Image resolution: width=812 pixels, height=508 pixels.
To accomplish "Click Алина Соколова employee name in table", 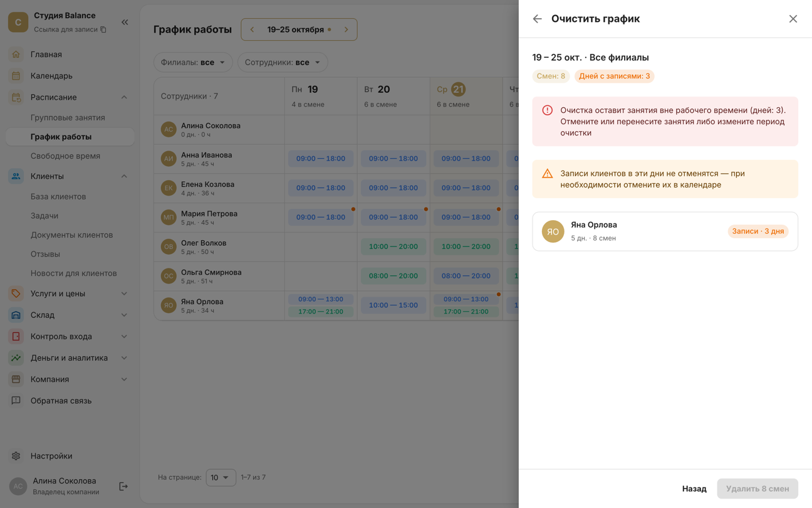I will click(x=211, y=125).
